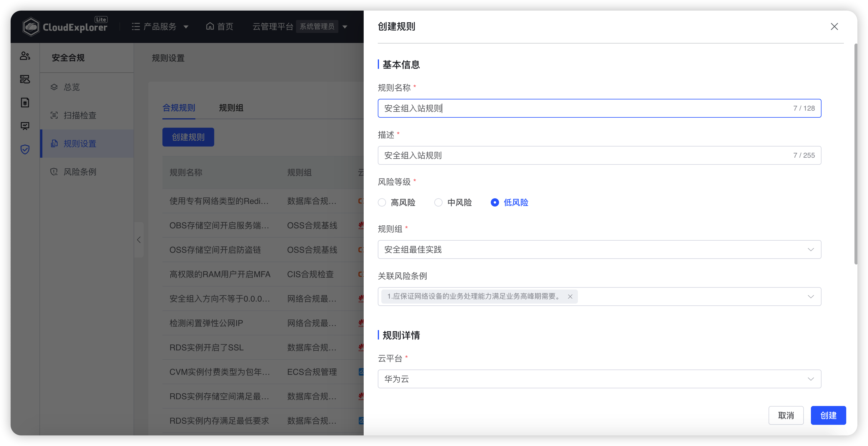Open the cloud resources icon in the sidebar

pyautogui.click(x=25, y=79)
